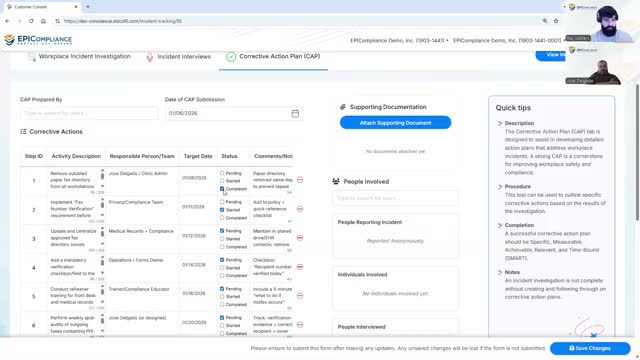Remove corrective action step 2
Image resolution: width=640 pixels, height=360 pixels.
(300, 209)
